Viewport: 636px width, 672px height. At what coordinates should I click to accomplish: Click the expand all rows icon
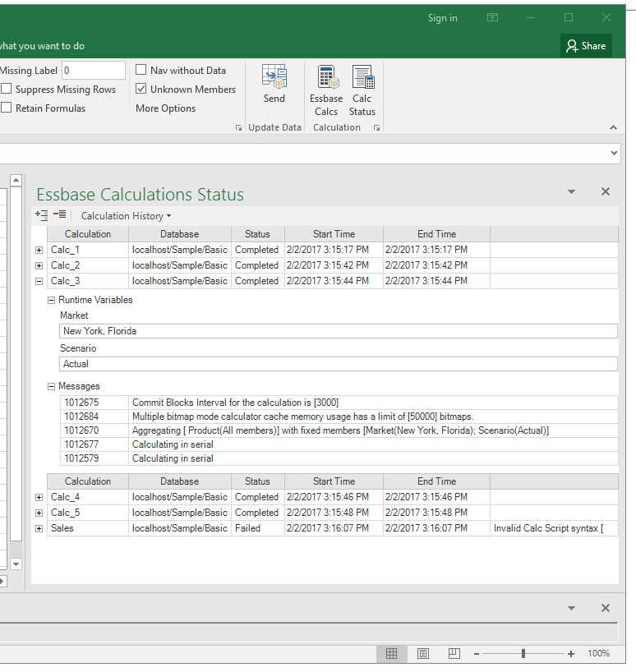(x=42, y=215)
